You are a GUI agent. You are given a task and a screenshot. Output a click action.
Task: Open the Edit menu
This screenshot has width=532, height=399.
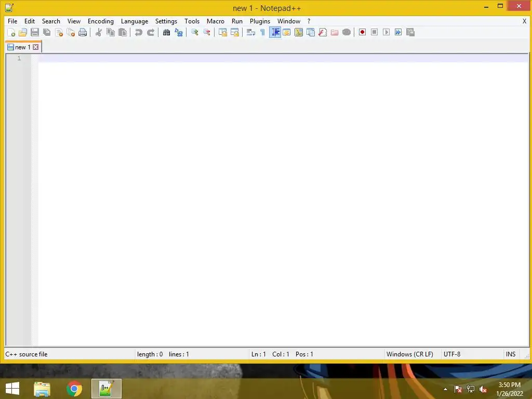coord(30,21)
